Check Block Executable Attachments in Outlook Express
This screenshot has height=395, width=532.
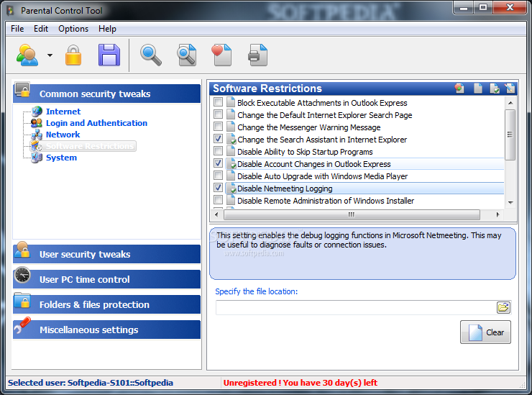coord(218,102)
